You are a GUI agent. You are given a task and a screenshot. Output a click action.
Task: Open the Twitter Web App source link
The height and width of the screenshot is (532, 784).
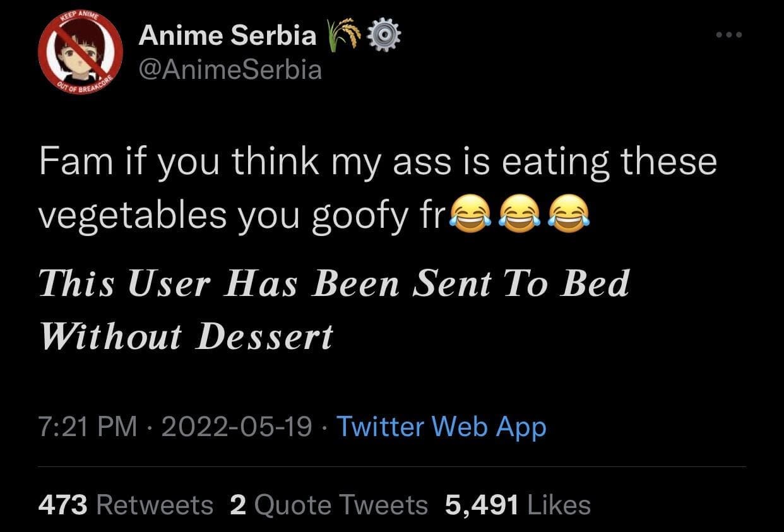point(441,427)
